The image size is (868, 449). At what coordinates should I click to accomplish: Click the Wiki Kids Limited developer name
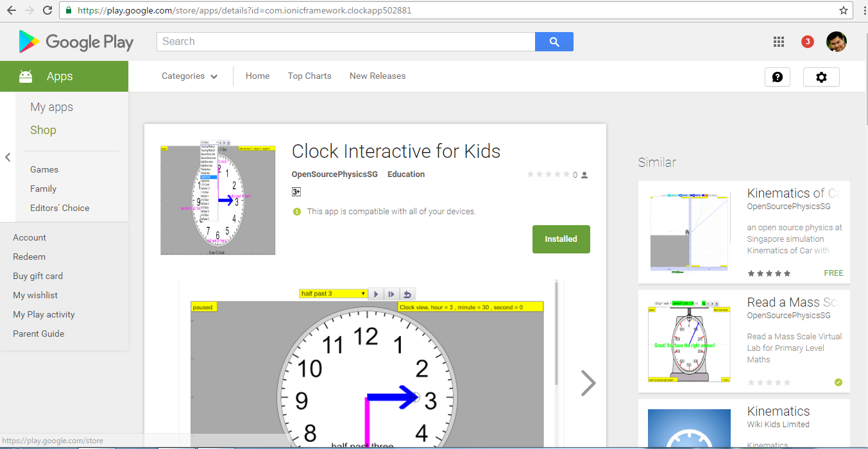[778, 425]
